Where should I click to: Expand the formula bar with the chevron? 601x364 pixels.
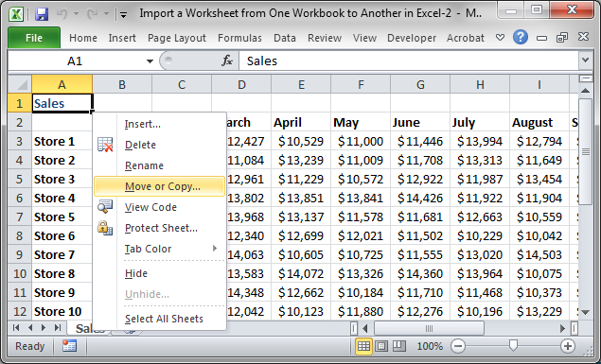tap(585, 61)
